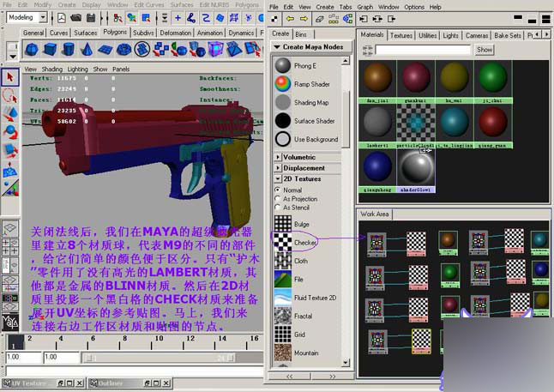Click the Work Area tab
The image size is (554, 392).
(x=375, y=214)
